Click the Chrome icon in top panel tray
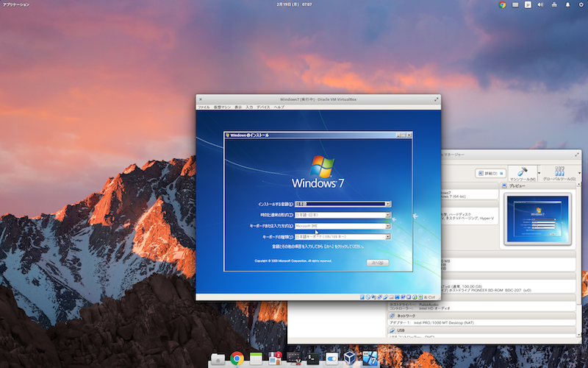The width and height of the screenshot is (588, 368). pos(502,4)
